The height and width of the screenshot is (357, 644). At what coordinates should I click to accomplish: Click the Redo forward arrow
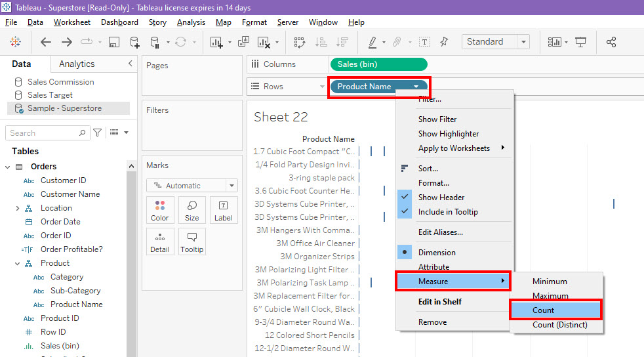(x=66, y=42)
